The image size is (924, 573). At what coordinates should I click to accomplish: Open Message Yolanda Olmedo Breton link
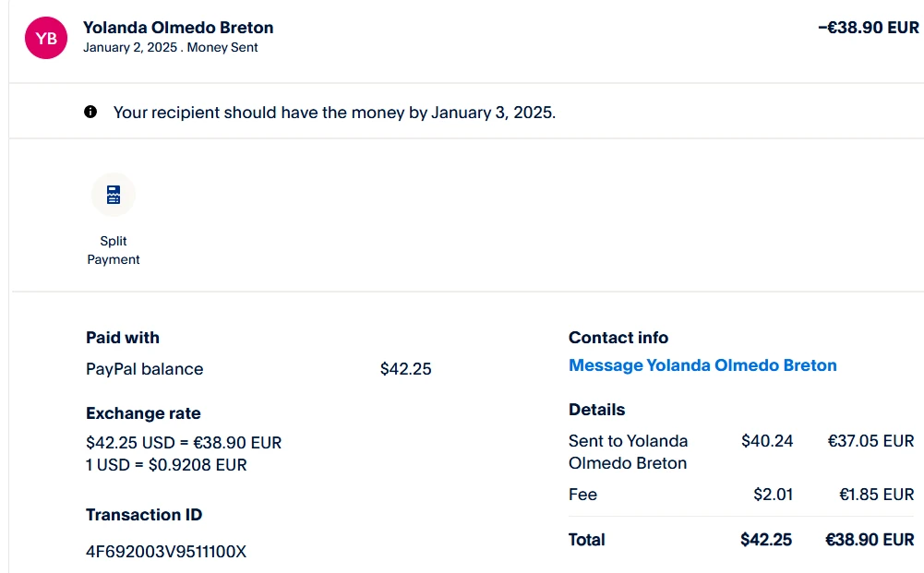pos(702,365)
